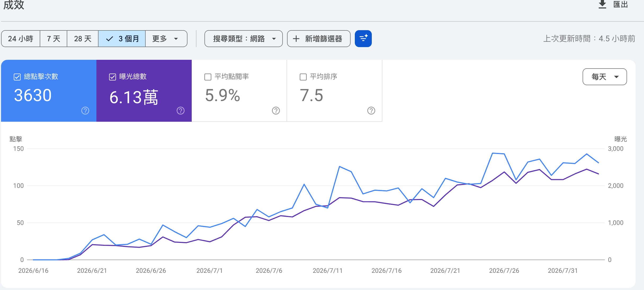The image size is (644, 290).
Task: Click the 2026/7/6 axis date label
Action: click(269, 271)
